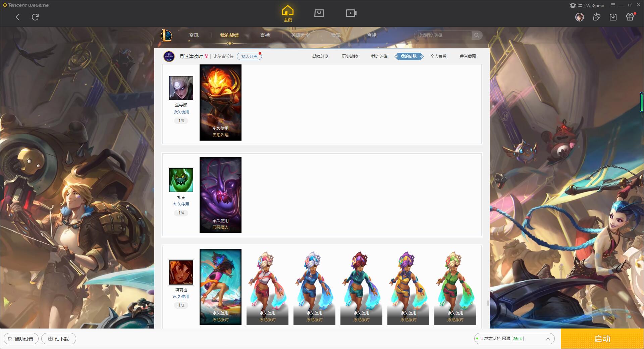Click the 1/3 skin count badge

pos(181,305)
